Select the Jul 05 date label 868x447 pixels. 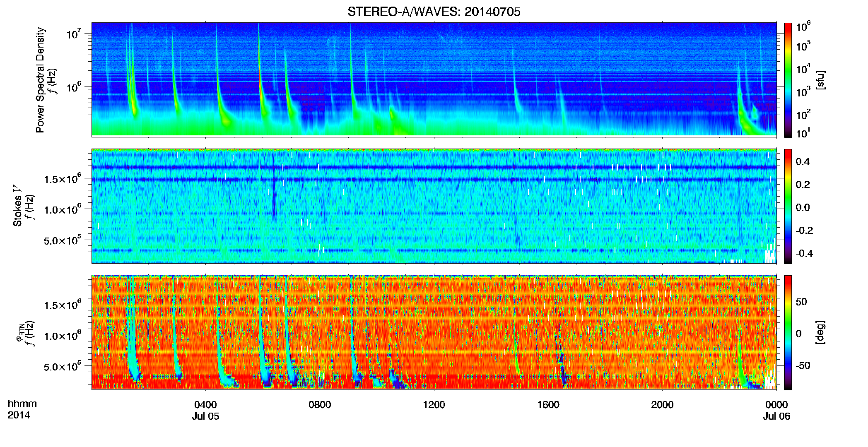click(205, 416)
